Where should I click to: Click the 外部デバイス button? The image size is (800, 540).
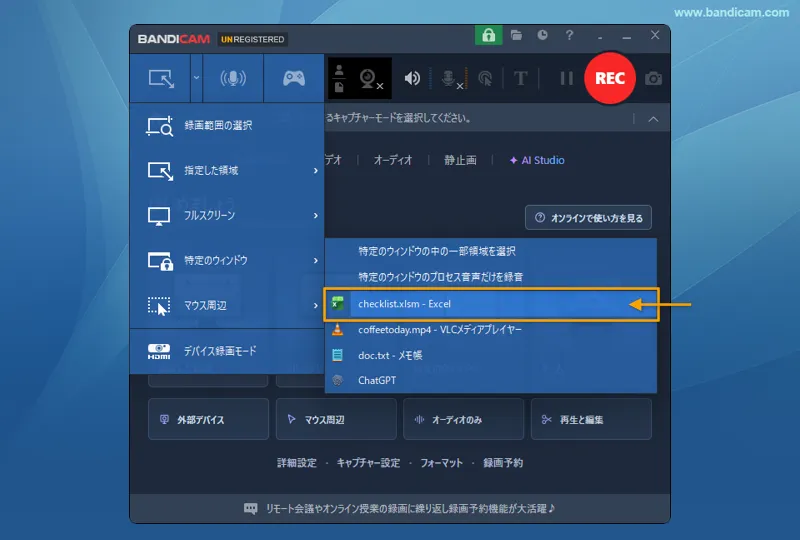point(208,420)
